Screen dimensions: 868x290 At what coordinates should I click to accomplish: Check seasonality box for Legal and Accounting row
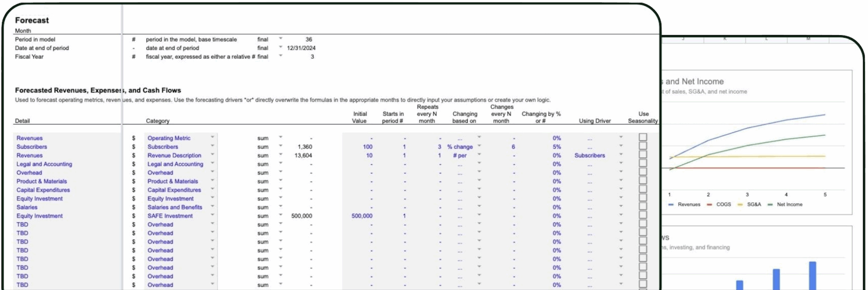point(643,163)
